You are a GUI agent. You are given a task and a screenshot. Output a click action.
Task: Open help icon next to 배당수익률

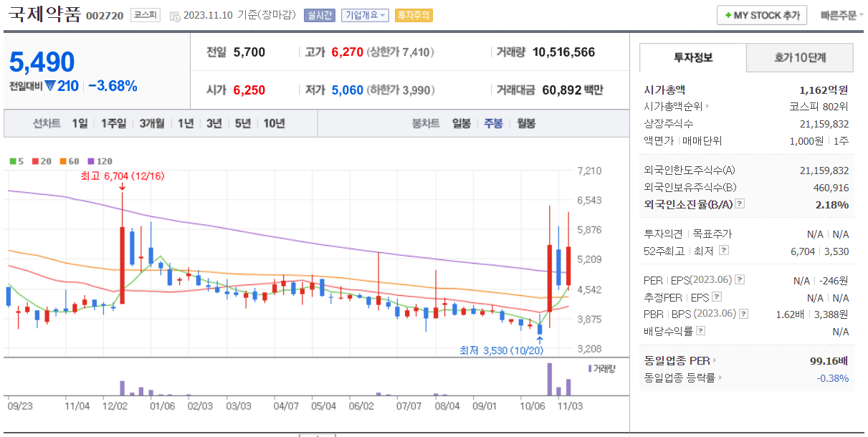700,331
